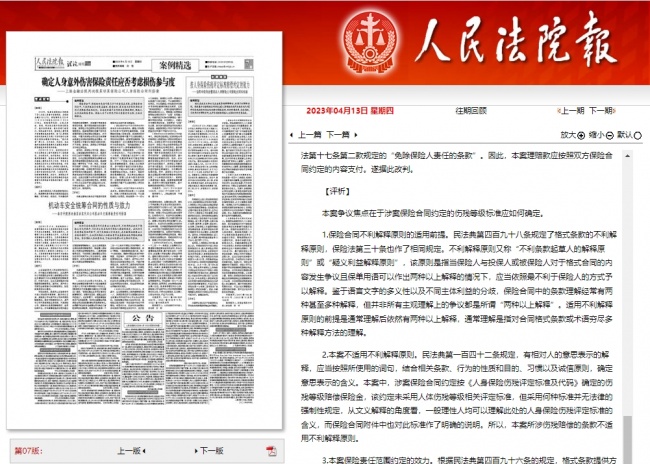
Task: Click the left arrow after 上一版
Action: point(144,451)
